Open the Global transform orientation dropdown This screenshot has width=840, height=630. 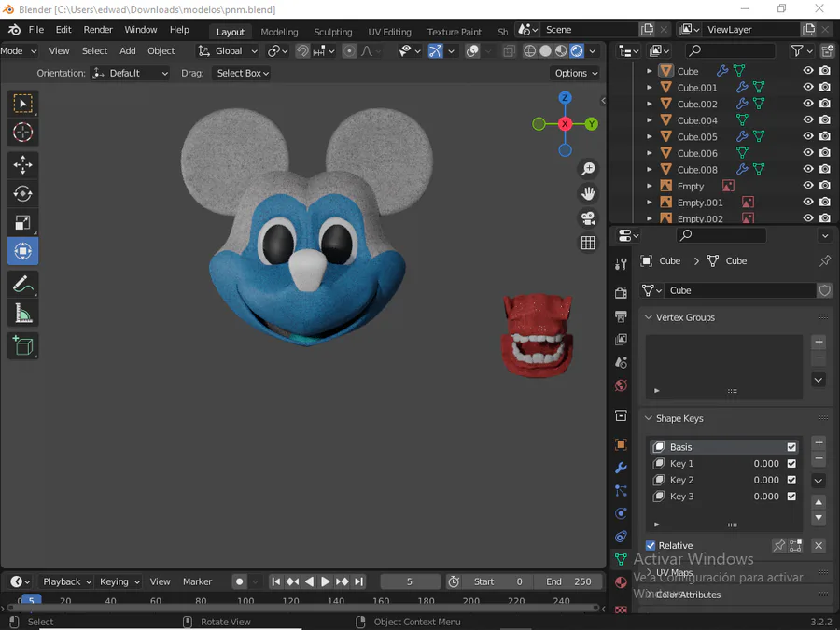pos(227,51)
